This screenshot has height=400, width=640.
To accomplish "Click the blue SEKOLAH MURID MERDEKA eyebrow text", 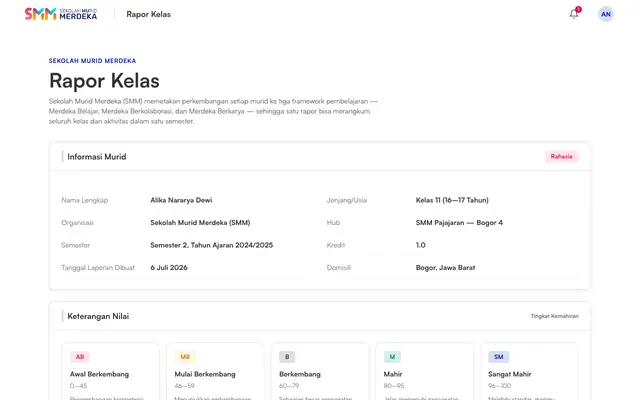I will click(92, 60).
